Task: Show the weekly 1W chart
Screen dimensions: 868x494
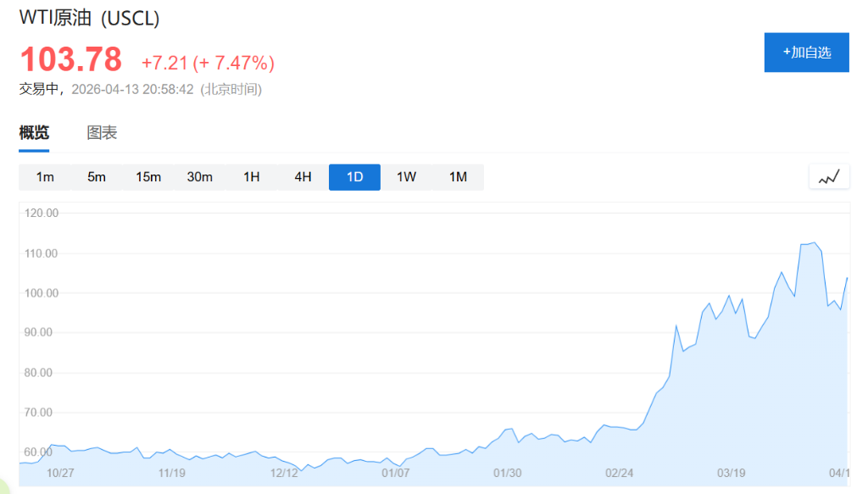Action: tap(406, 177)
